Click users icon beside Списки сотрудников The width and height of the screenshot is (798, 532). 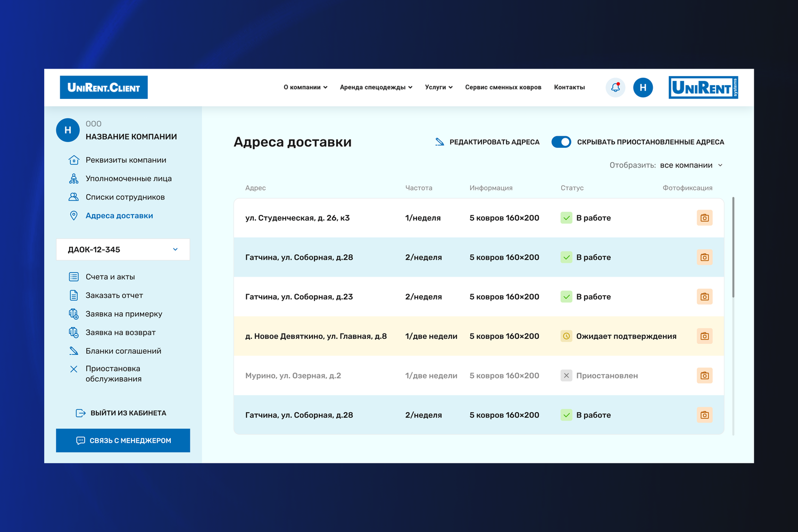(74, 197)
